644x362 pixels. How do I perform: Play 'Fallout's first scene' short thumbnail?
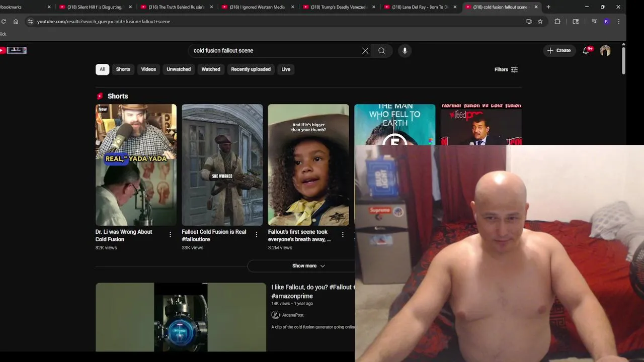point(308,165)
